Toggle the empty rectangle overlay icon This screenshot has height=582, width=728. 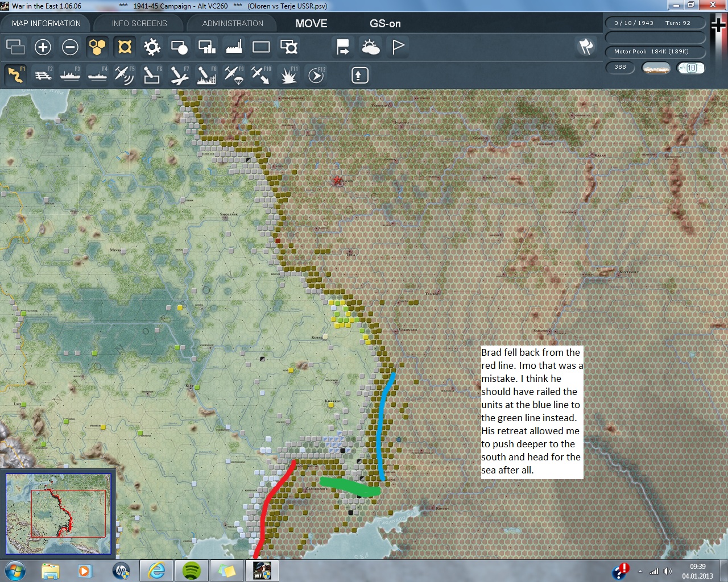261,47
